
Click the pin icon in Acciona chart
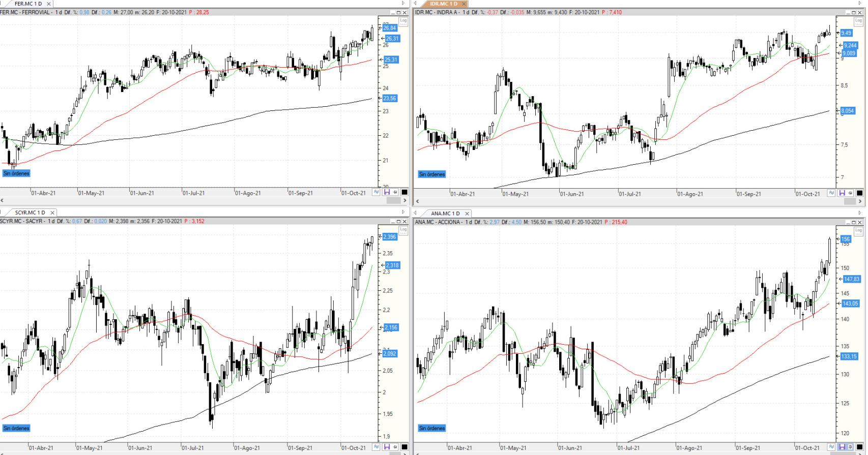point(851,447)
